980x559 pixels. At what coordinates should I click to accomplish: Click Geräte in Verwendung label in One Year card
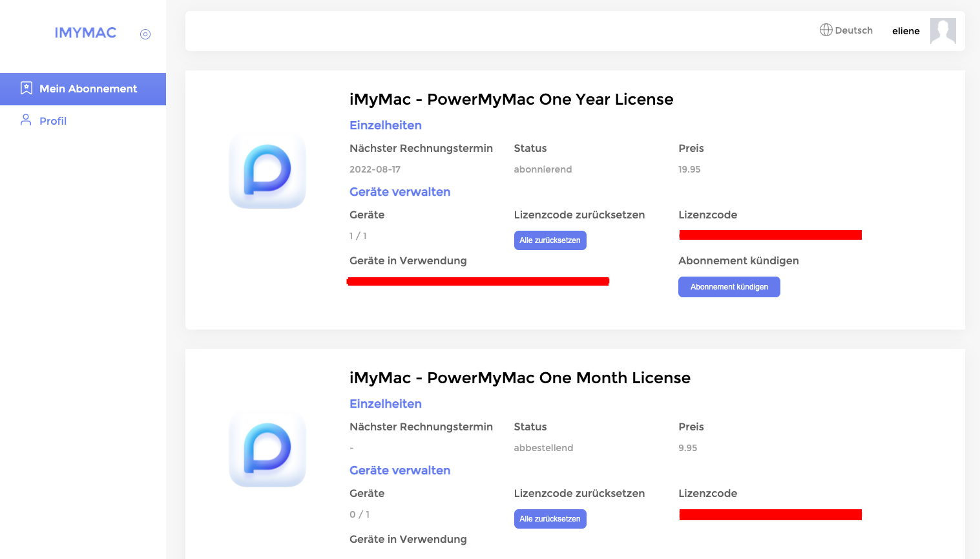point(408,261)
